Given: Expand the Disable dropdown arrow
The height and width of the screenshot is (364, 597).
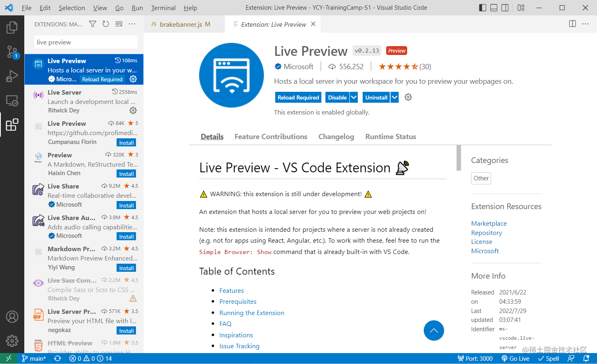Looking at the screenshot, I should [x=354, y=97].
